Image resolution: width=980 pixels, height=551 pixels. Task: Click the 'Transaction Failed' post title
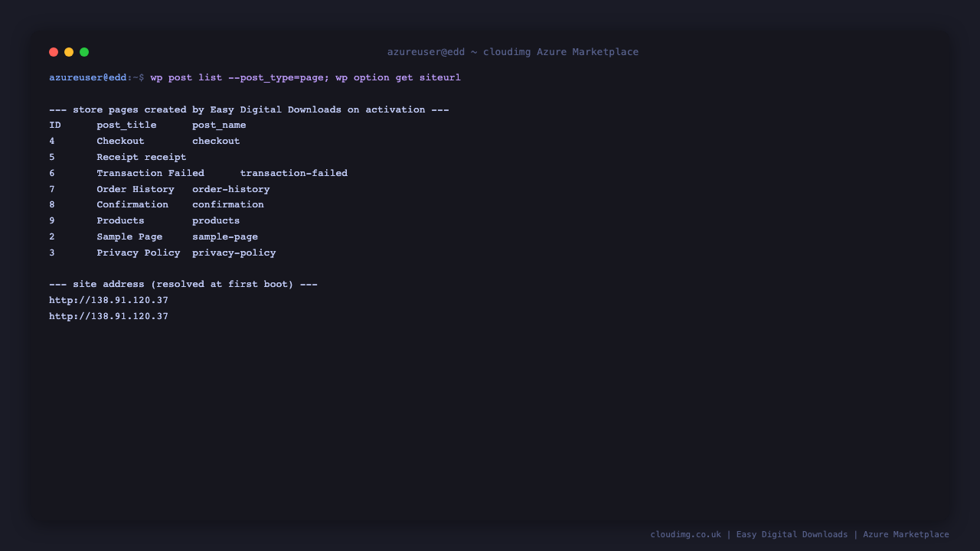click(x=150, y=174)
